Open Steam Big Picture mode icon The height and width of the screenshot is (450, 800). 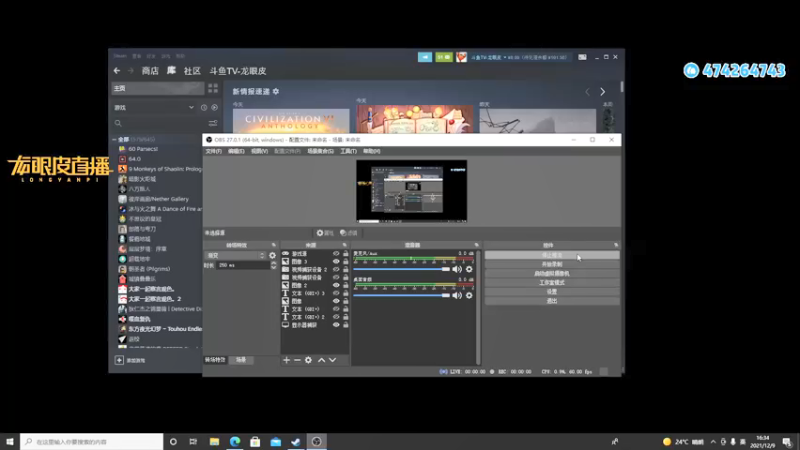582,57
